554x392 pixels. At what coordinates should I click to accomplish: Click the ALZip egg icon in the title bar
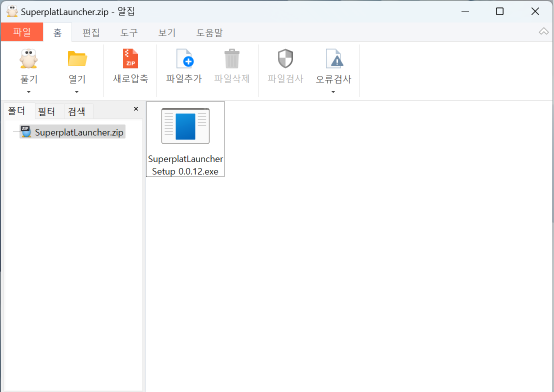pyautogui.click(x=12, y=11)
